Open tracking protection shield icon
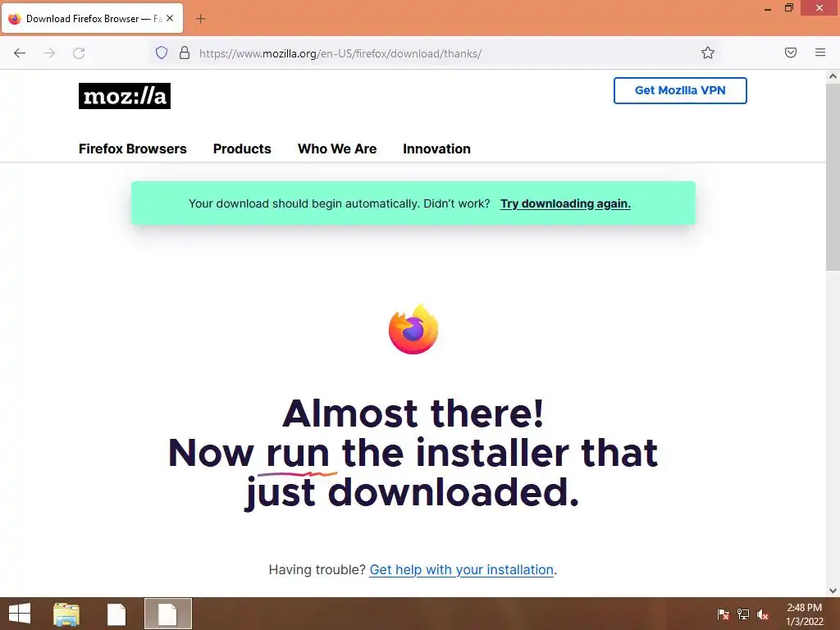840x630 pixels. coord(162,52)
